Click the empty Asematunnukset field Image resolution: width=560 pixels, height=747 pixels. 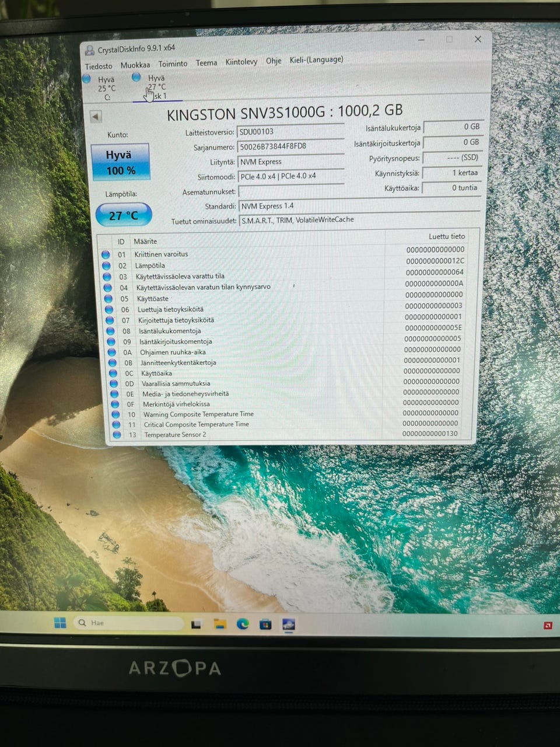click(290, 191)
